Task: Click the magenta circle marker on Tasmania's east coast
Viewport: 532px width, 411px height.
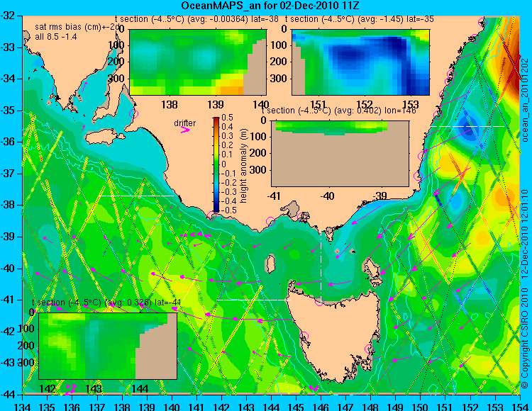Action: point(369,349)
